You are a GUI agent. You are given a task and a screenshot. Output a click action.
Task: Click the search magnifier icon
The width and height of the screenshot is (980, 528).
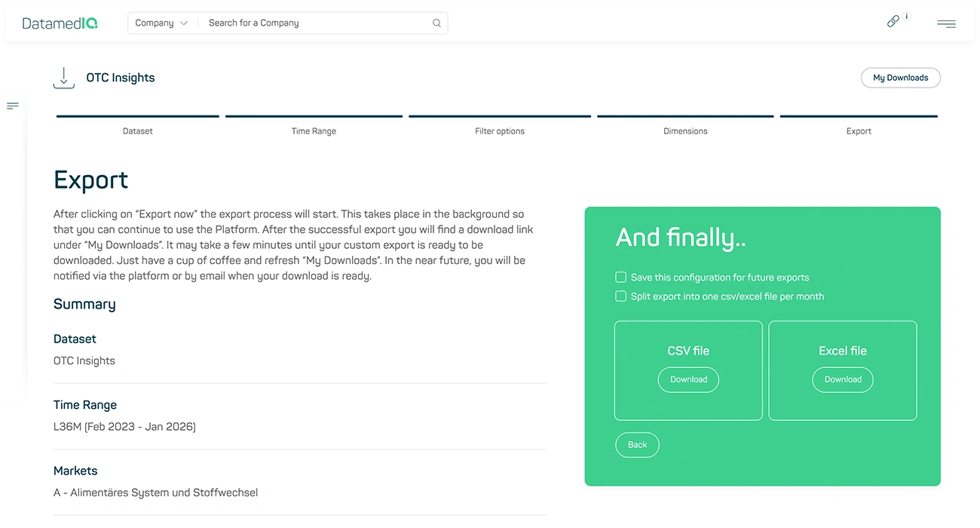point(436,23)
